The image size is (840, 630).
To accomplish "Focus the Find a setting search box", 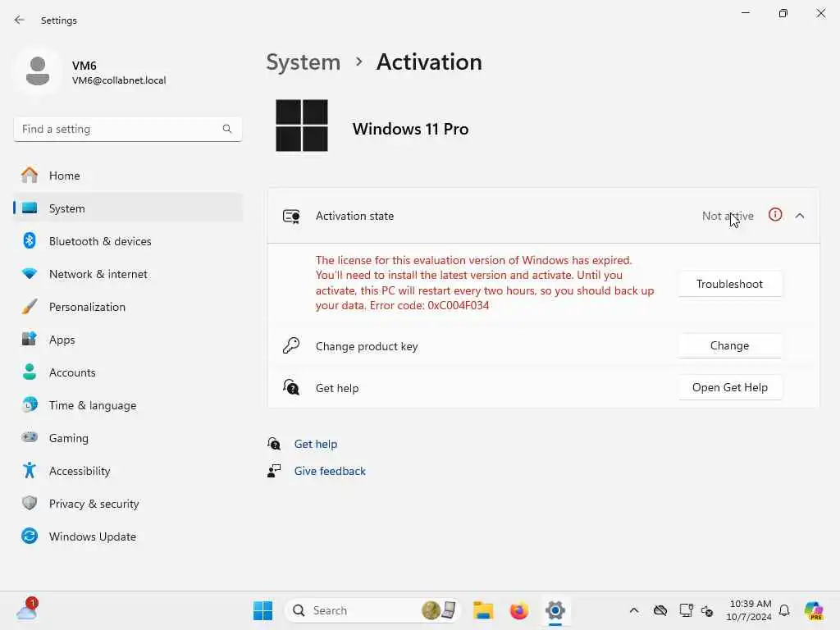I will 128,129.
